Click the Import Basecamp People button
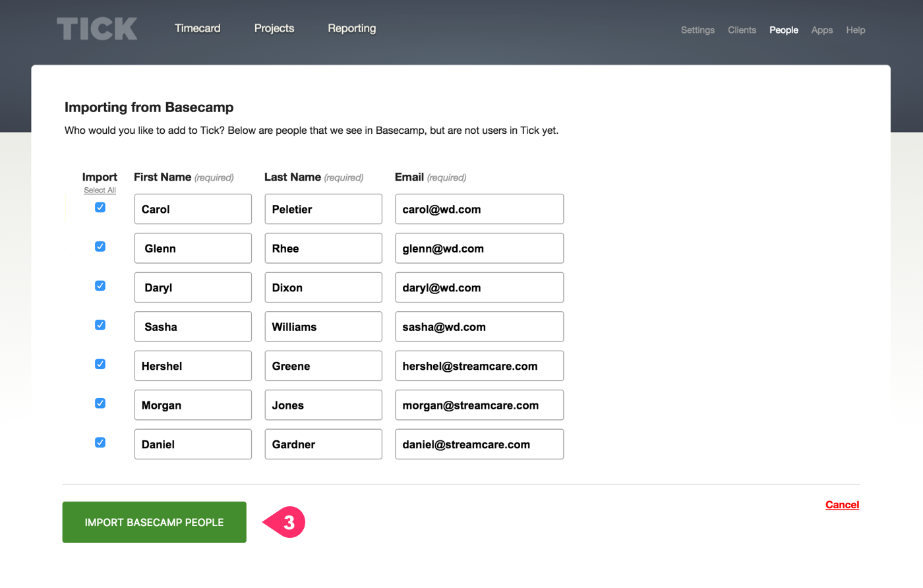923x588 pixels. pyautogui.click(x=154, y=521)
